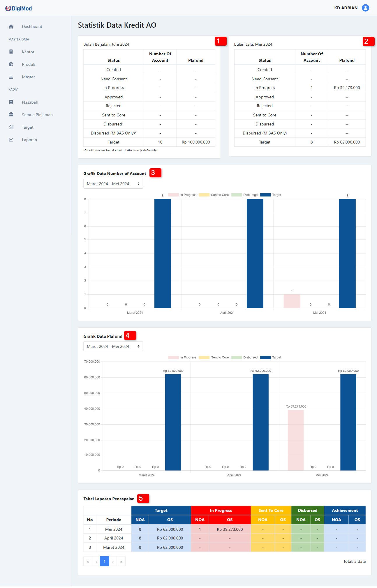Open the KD ADRIAN user menu
The image size is (377, 588).
[x=346, y=8]
